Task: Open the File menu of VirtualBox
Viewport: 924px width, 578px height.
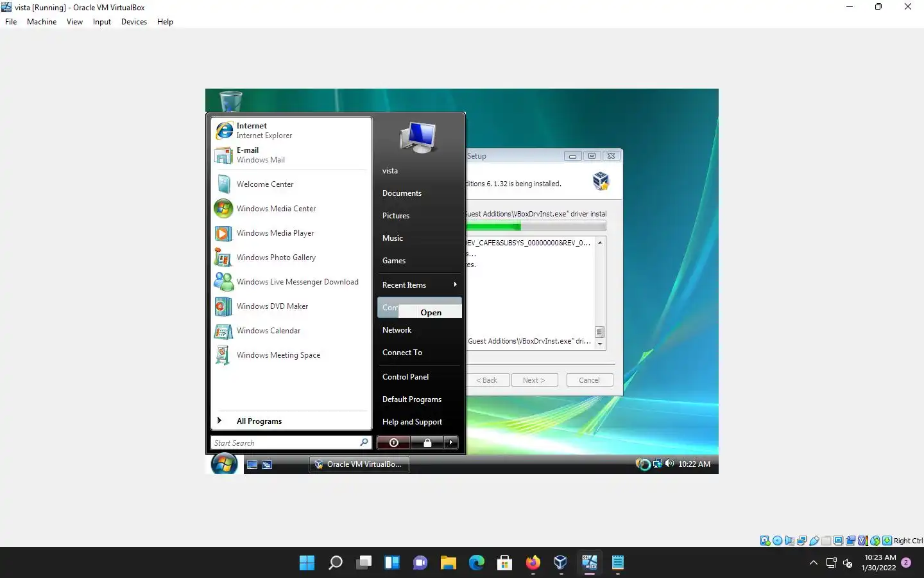Action: click(11, 22)
